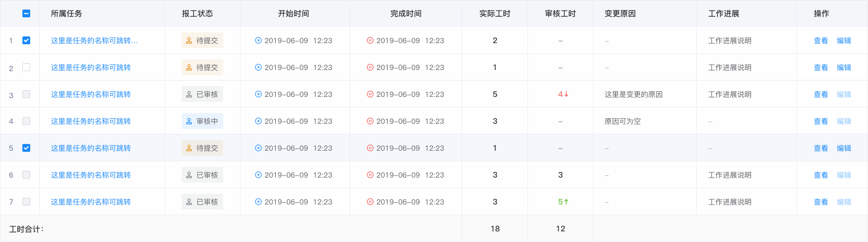Click the 报工状态 column header
Screen dimensions: 868x242
pos(197,13)
